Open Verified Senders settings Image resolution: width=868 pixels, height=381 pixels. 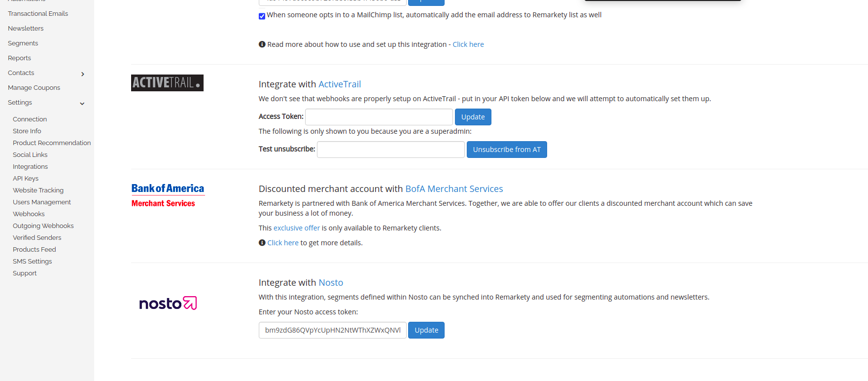pyautogui.click(x=37, y=238)
